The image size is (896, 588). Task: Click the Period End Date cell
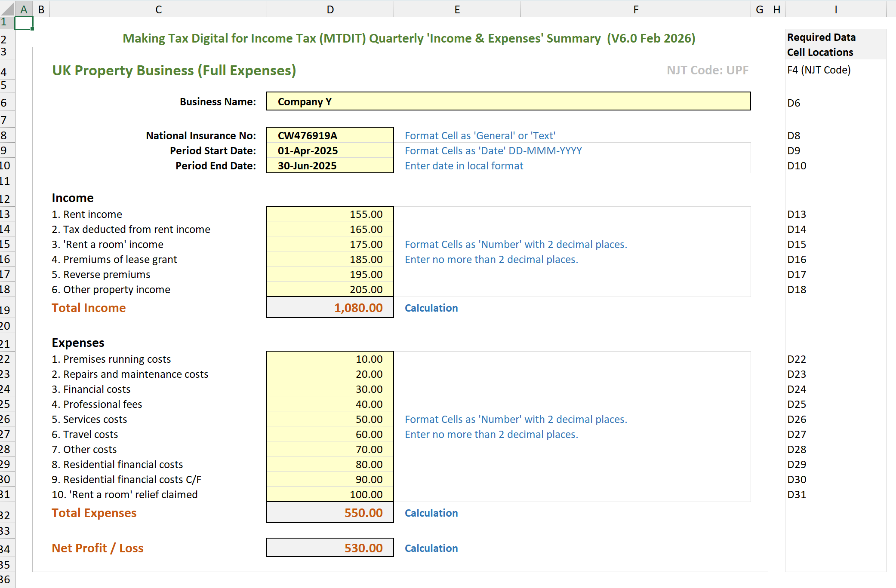pos(329,165)
